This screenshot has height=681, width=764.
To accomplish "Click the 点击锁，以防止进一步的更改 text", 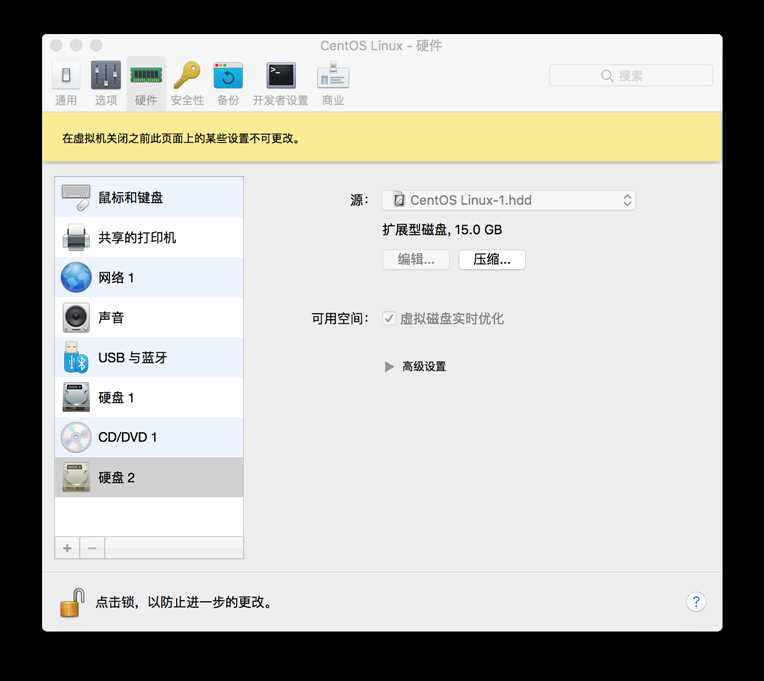I will [183, 603].
